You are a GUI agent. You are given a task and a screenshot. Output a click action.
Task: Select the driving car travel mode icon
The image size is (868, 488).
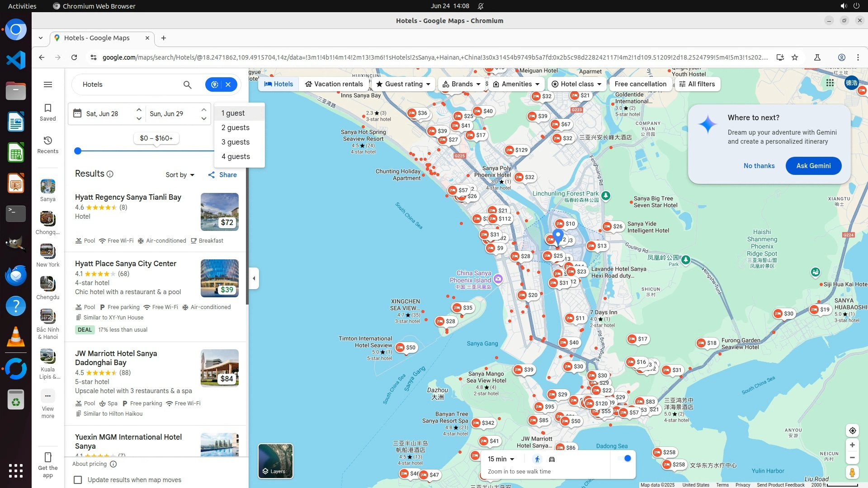(552, 460)
